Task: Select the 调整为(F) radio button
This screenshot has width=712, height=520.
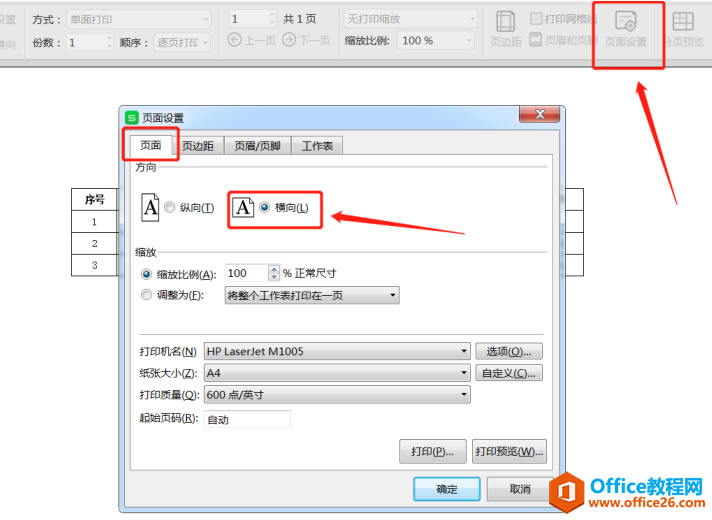Action: point(146,295)
